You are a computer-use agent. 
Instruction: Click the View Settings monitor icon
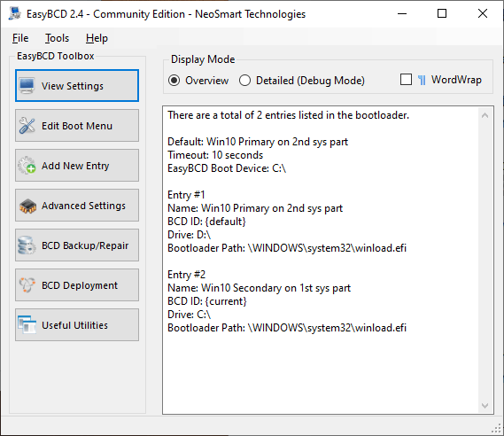point(27,86)
